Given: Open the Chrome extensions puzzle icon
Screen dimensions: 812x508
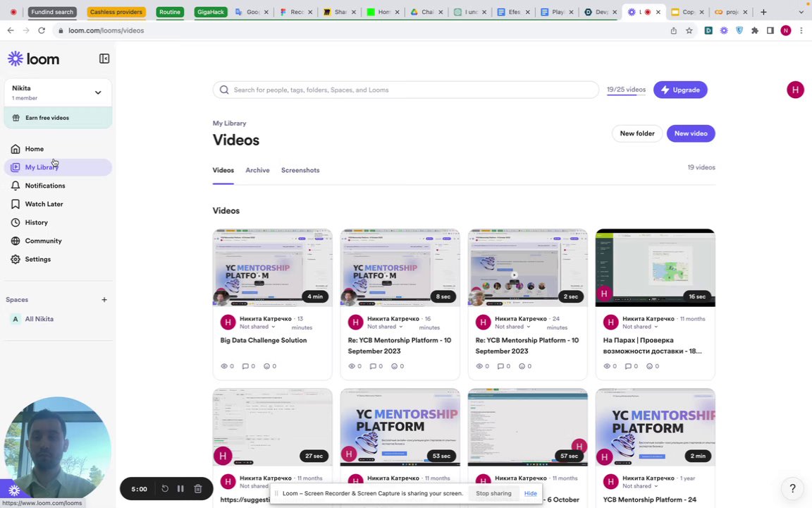Looking at the screenshot, I should (x=755, y=30).
